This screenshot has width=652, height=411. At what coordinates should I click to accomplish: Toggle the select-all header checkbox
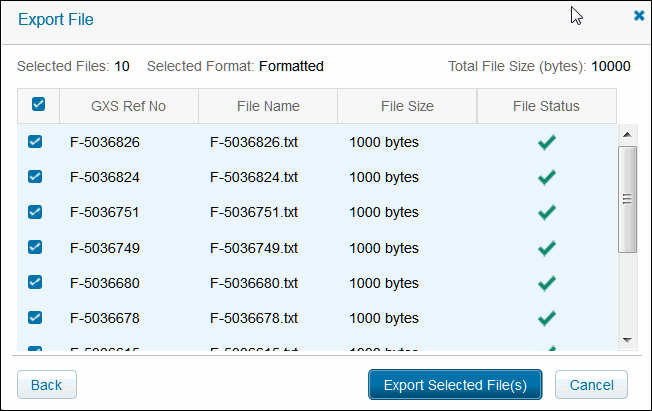coord(38,105)
